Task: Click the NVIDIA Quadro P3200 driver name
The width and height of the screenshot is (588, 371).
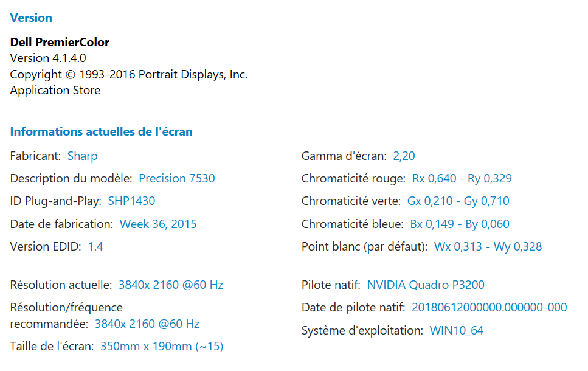Action: [426, 285]
